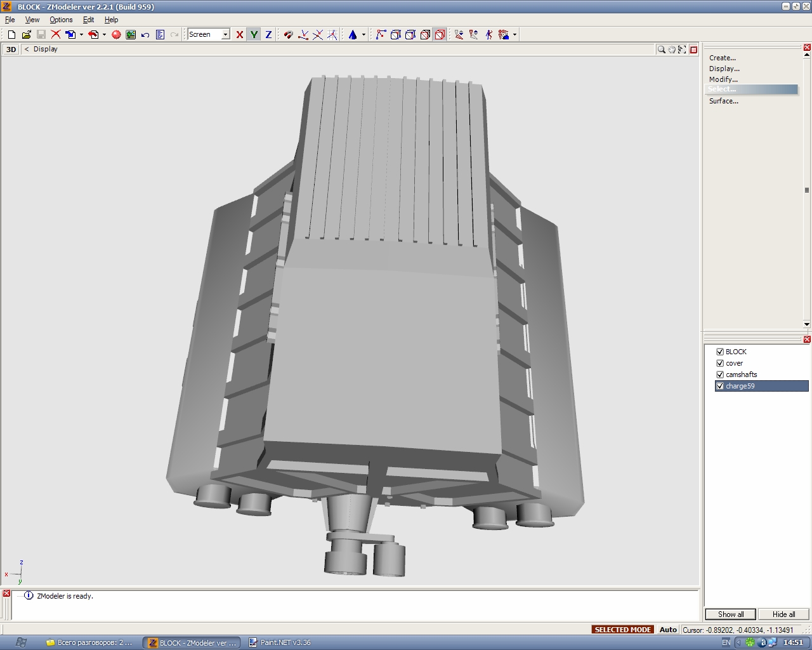Click the undo arrow icon
Viewport: 812px width, 650px height.
tap(145, 35)
